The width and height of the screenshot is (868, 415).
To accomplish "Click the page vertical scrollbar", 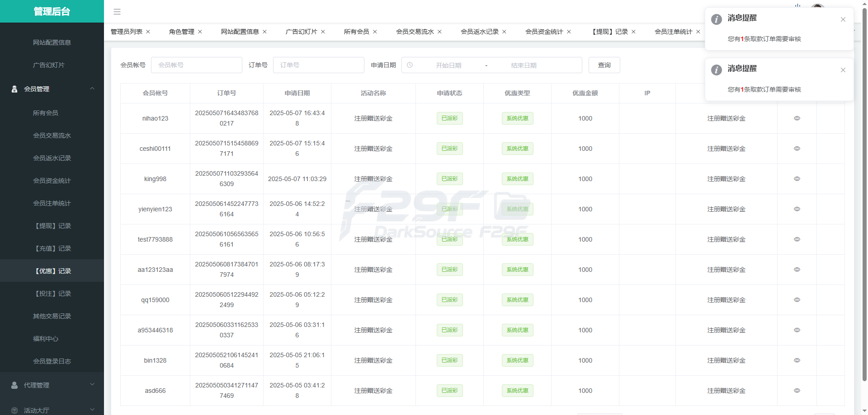I will (x=864, y=194).
